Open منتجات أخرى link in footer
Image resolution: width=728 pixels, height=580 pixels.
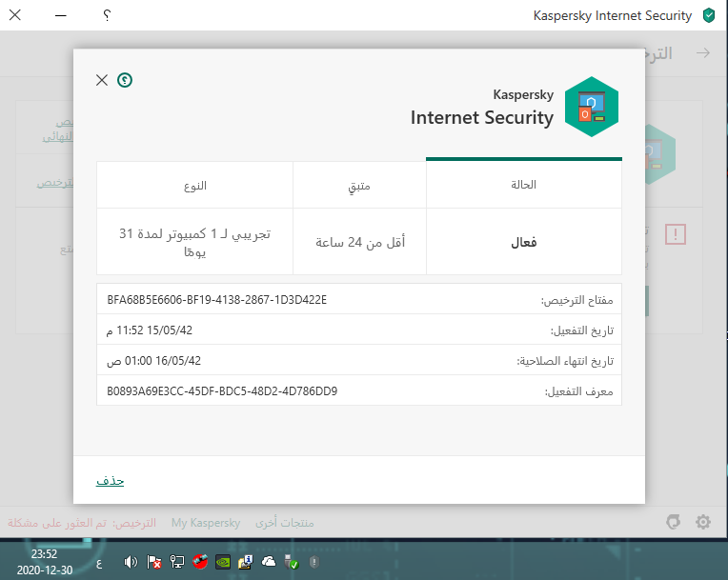285,523
